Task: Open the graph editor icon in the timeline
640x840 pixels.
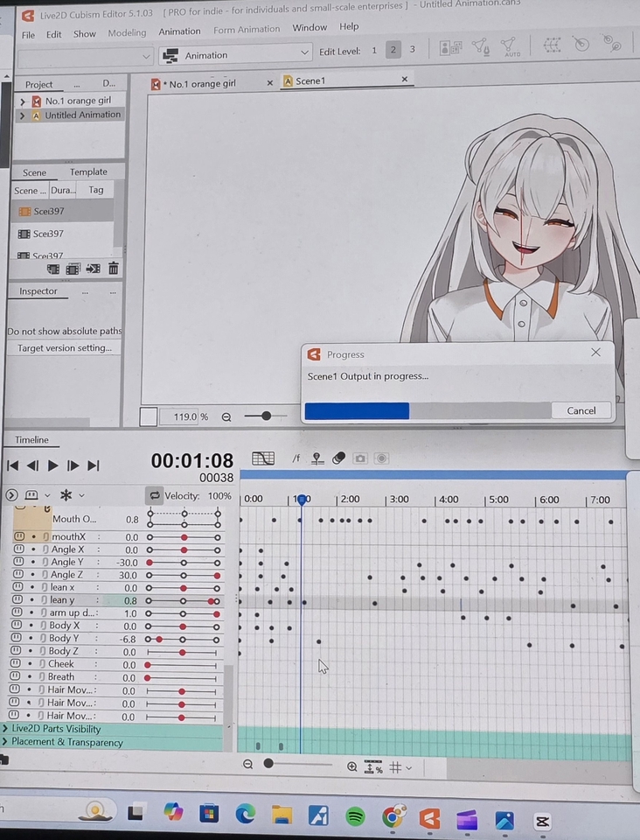Action: [262, 458]
